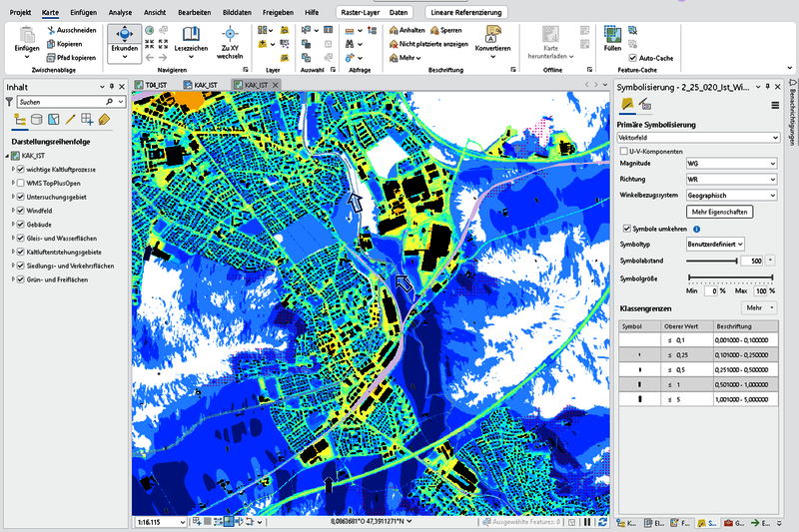Click the Mehr Eigenschaften button
The width and height of the screenshot is (799, 532).
click(x=719, y=212)
